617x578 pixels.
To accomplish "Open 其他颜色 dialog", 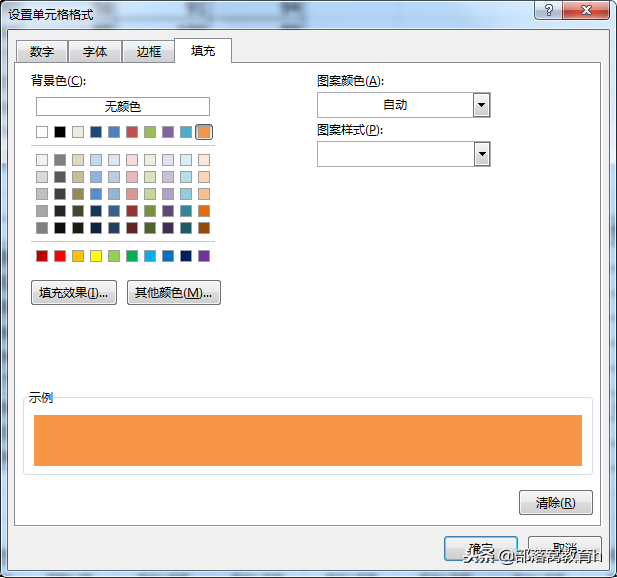I will [174, 292].
